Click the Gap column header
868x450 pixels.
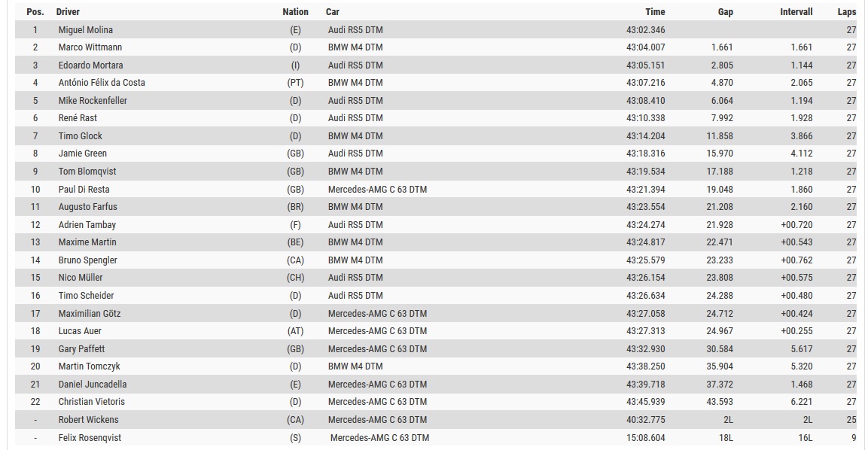[725, 12]
